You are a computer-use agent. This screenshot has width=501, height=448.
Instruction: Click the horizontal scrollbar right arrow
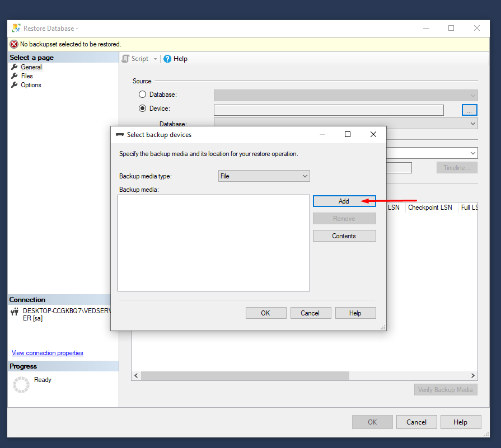click(x=473, y=376)
